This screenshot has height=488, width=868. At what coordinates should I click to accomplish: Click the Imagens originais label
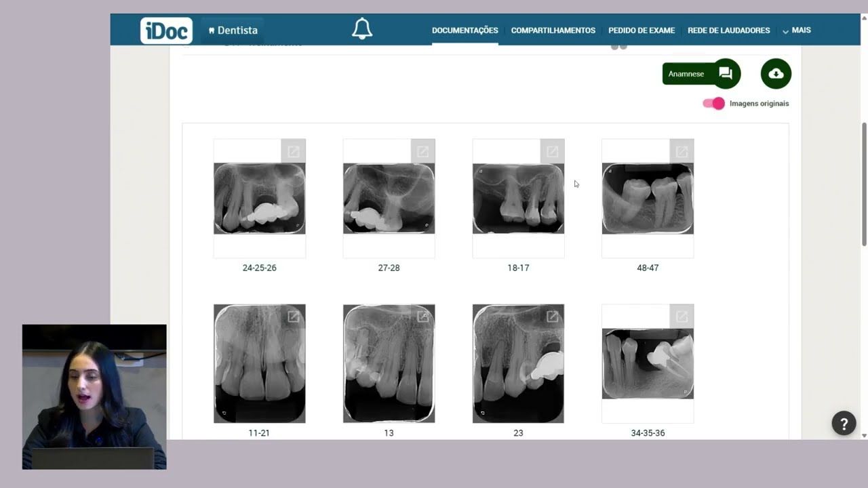pyautogui.click(x=759, y=104)
